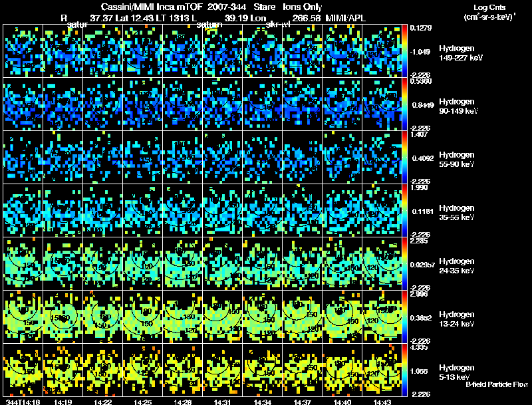Click the time axis label "14:25"

click(x=143, y=402)
